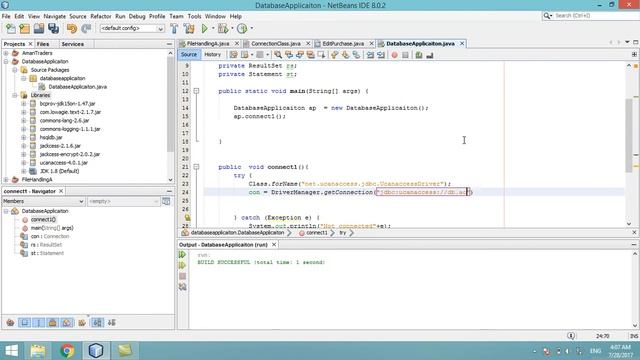Switch to the ConnectionClass.java tab
640x360 pixels.
pyautogui.click(x=276, y=44)
